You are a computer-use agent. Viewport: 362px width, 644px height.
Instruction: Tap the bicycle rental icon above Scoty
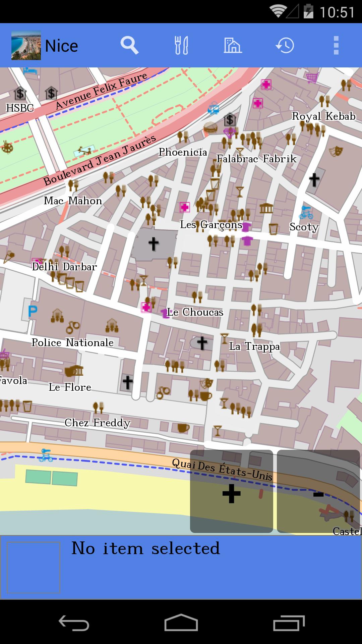click(306, 212)
